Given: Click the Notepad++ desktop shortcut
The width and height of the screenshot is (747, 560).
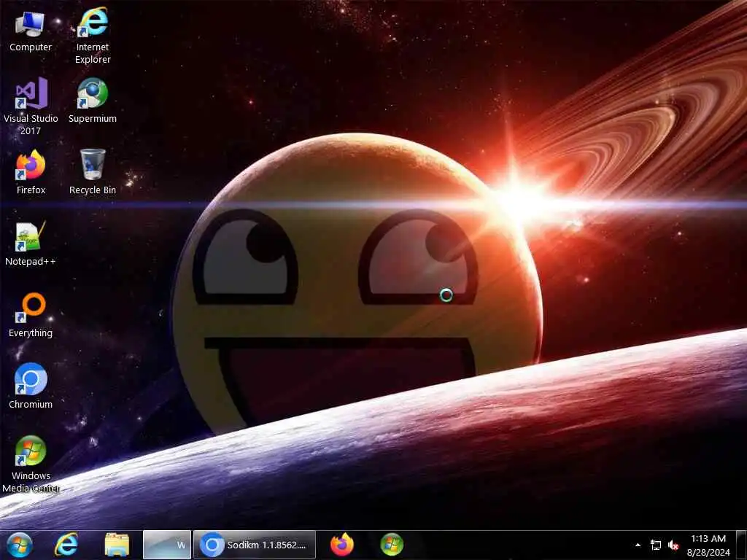Looking at the screenshot, I should [x=31, y=244].
